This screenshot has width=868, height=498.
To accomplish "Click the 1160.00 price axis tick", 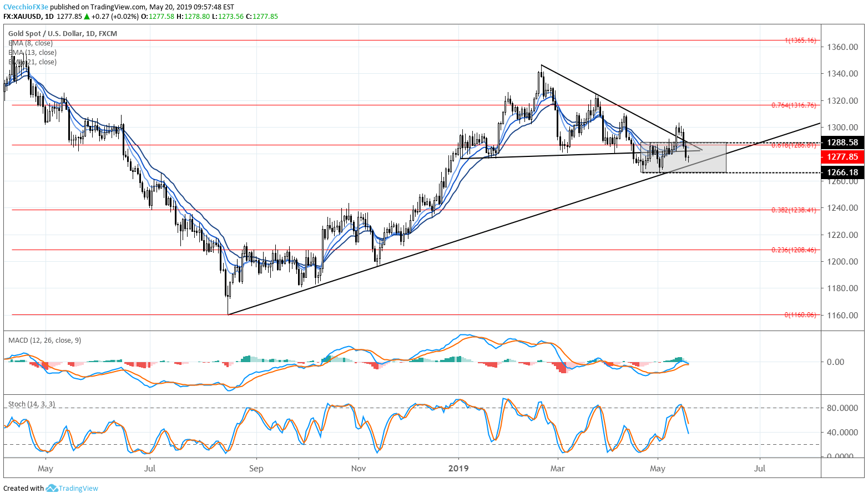I will (842, 316).
